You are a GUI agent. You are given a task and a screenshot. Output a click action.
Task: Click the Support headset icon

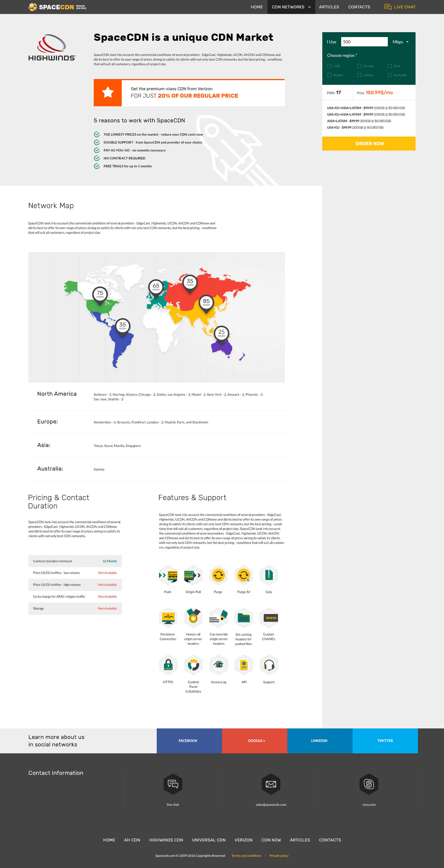point(269,665)
